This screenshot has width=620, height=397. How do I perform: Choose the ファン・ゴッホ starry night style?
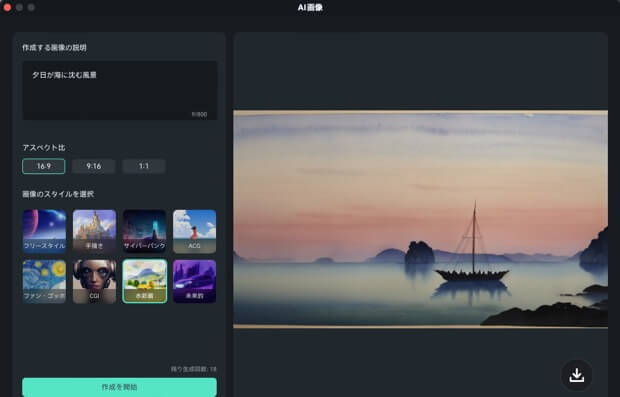[44, 282]
